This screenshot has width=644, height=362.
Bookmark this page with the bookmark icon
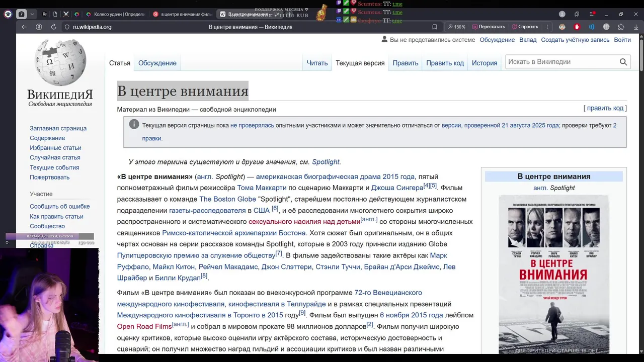(x=435, y=27)
